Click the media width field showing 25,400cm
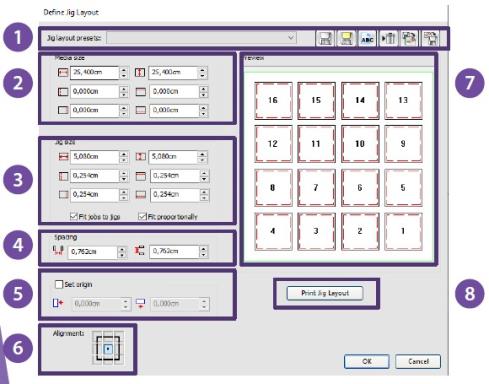 pyautogui.click(x=94, y=72)
